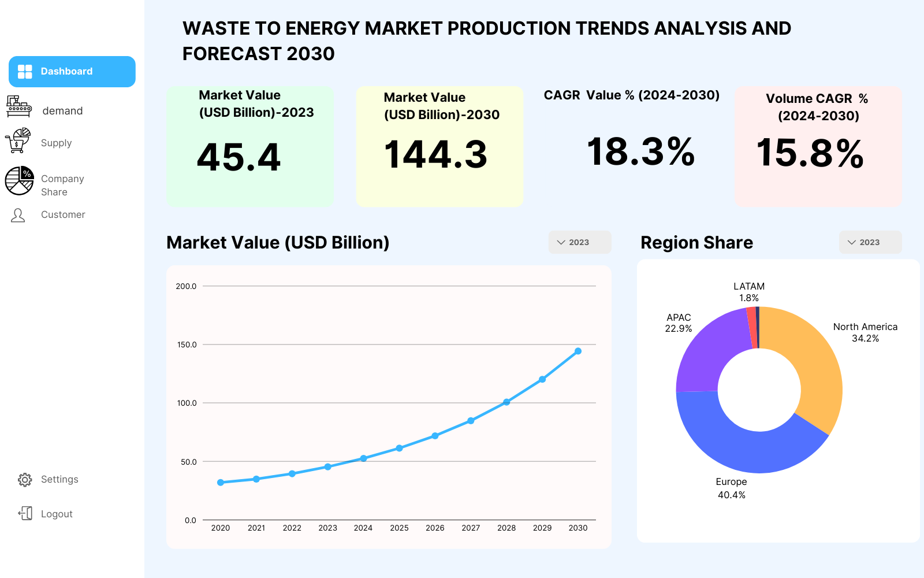This screenshot has width=924, height=578.
Task: Go to the demand section label
Action: point(62,111)
